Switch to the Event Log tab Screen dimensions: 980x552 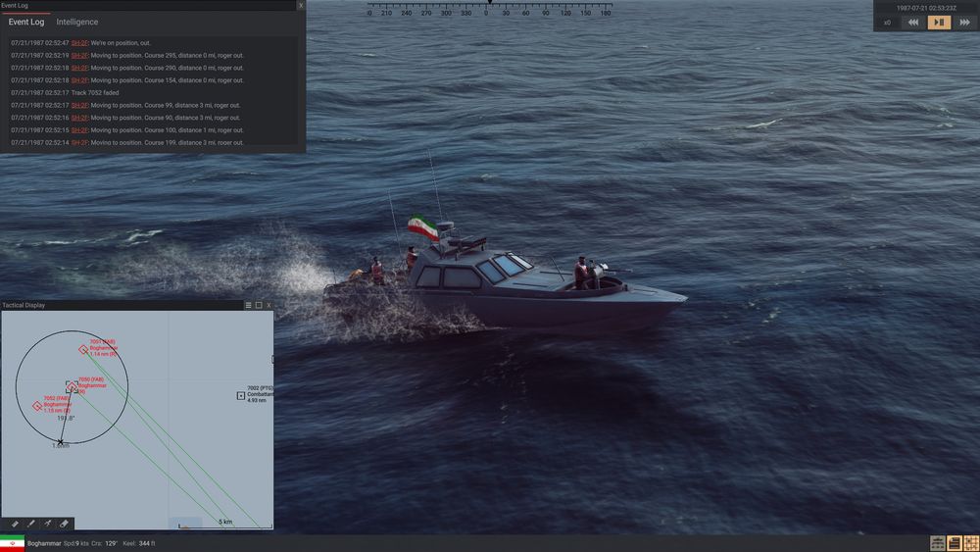pos(26,22)
